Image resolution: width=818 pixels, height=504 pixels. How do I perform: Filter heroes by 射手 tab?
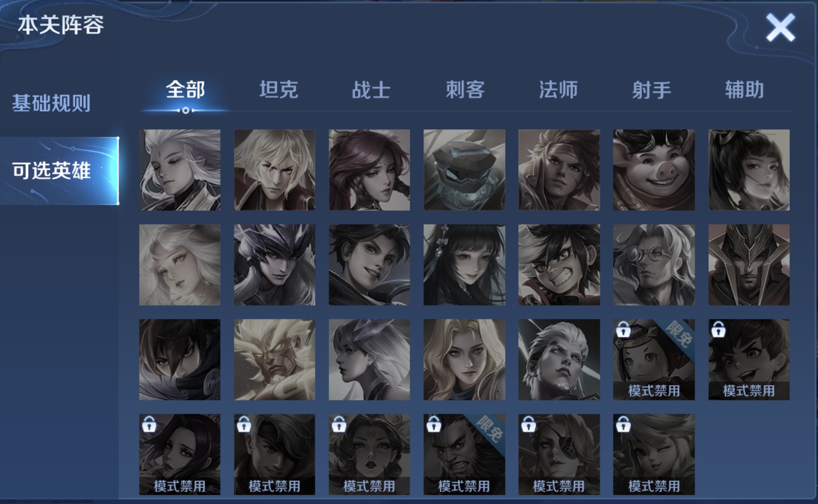(x=651, y=90)
